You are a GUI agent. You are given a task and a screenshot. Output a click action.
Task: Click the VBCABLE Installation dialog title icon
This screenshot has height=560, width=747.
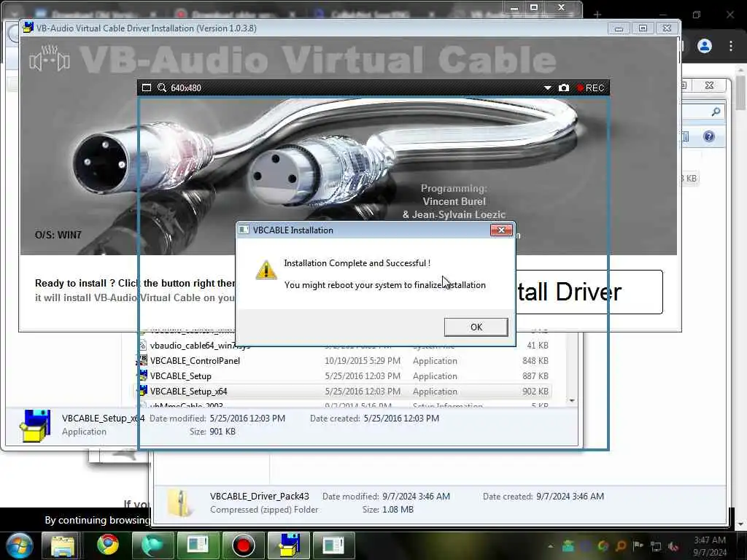click(x=244, y=230)
